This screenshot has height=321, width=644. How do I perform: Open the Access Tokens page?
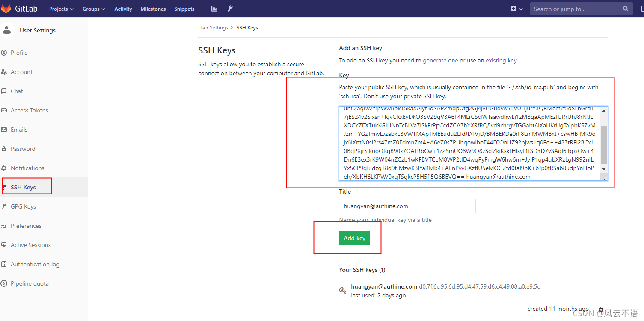[x=29, y=110]
